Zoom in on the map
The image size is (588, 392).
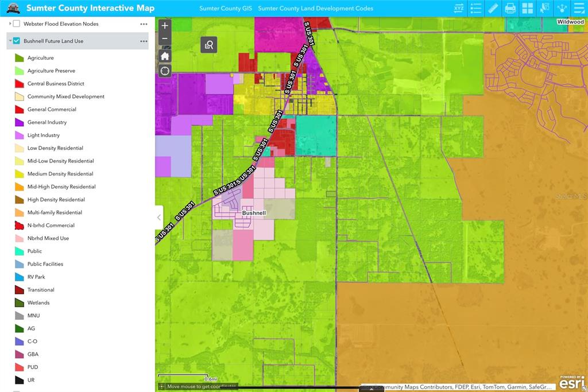(165, 26)
